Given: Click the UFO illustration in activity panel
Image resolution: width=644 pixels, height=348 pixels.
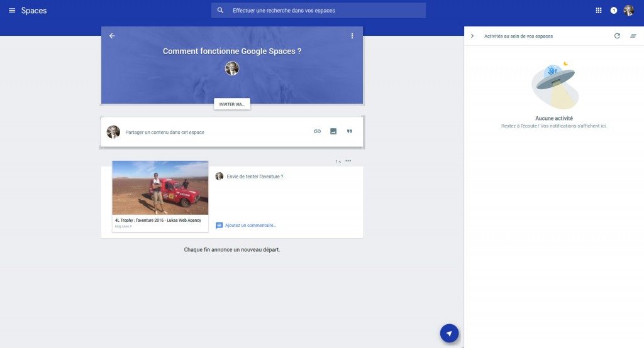Looking at the screenshot, I should (x=555, y=85).
